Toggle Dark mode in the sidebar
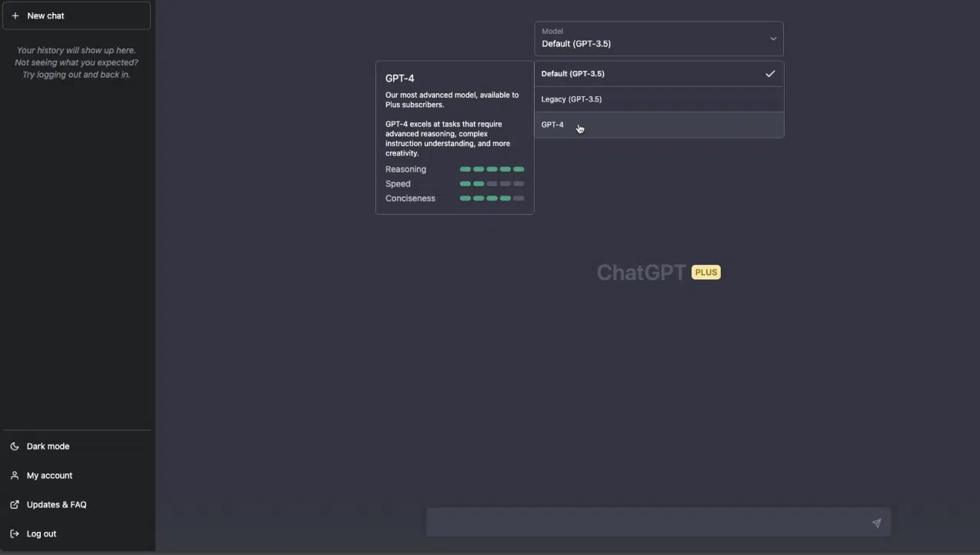 48,446
